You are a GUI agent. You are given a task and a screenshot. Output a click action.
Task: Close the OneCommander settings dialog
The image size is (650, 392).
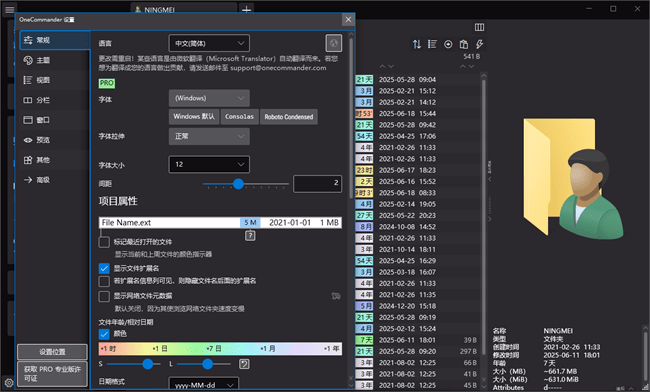pos(348,19)
